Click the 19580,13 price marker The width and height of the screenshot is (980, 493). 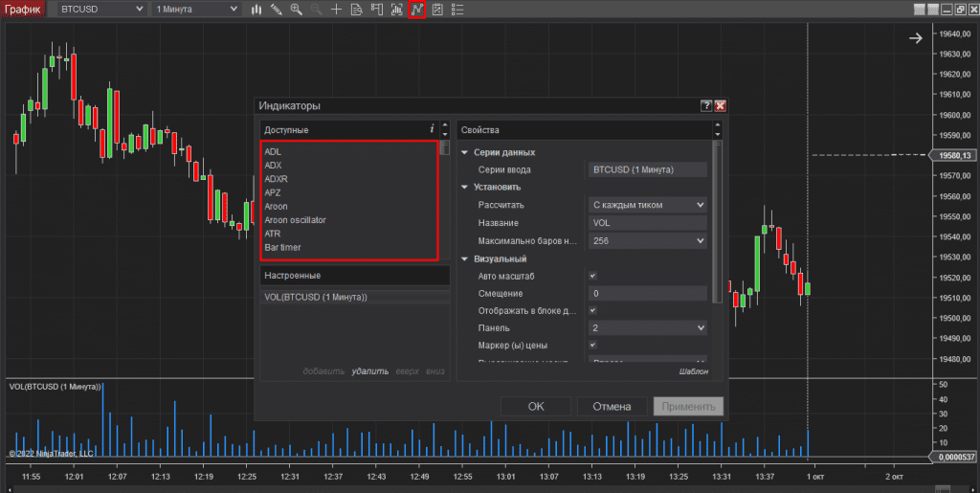click(954, 156)
